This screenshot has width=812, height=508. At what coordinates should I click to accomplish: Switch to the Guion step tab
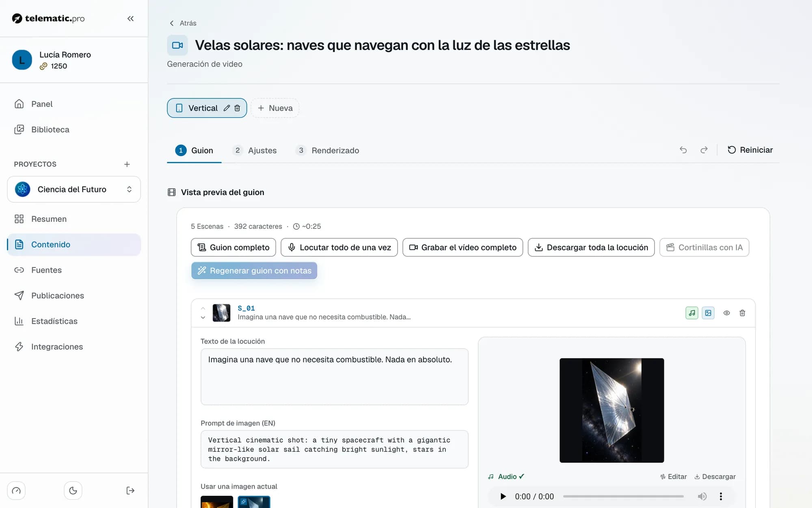coord(194,150)
